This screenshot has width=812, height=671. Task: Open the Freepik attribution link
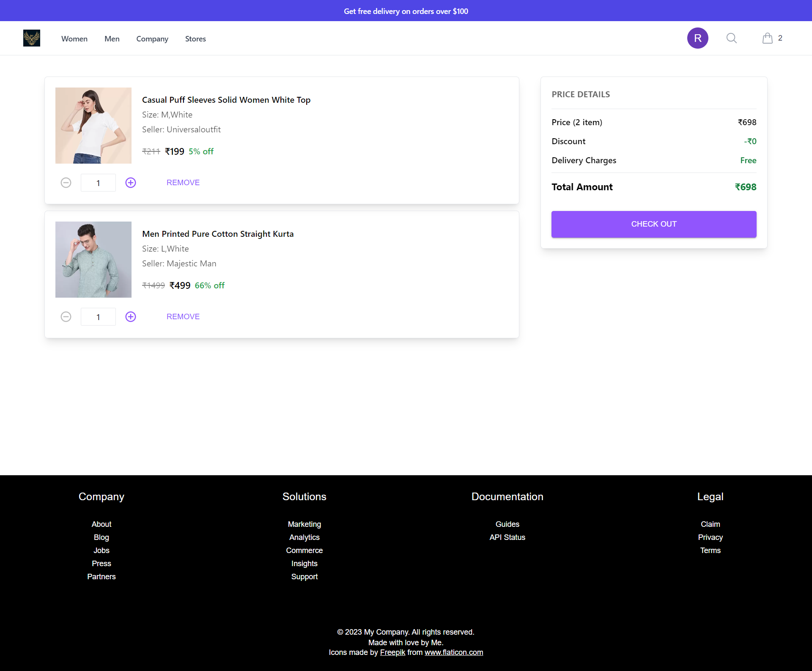[392, 652]
